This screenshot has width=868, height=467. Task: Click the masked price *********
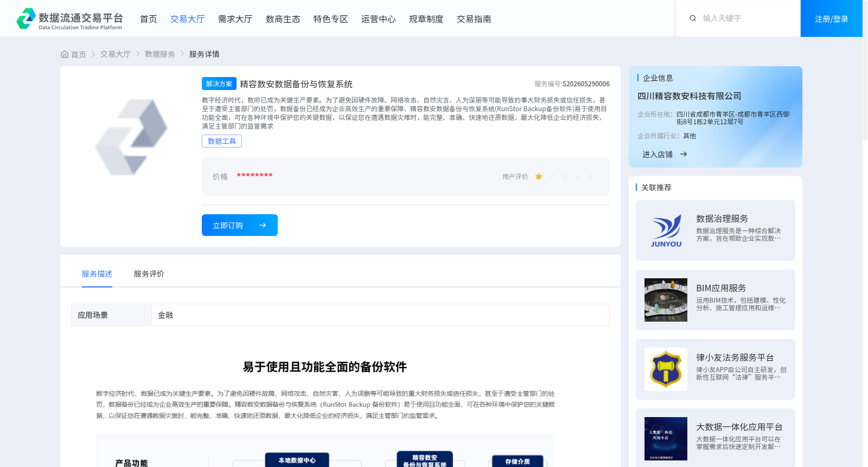(254, 176)
